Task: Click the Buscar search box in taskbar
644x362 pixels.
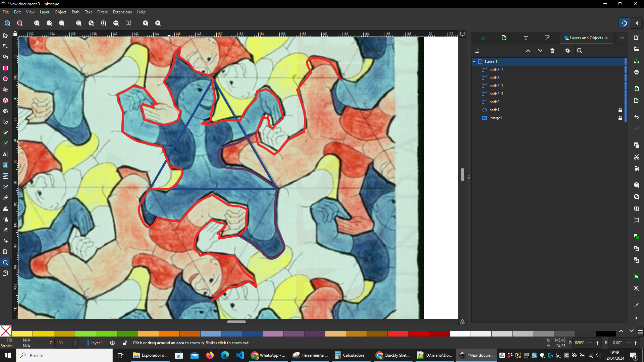Action: (64, 355)
